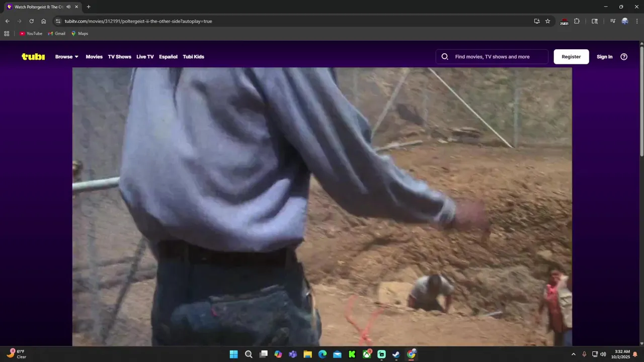Go to the Movies section
The image size is (644, 362).
tap(94, 57)
